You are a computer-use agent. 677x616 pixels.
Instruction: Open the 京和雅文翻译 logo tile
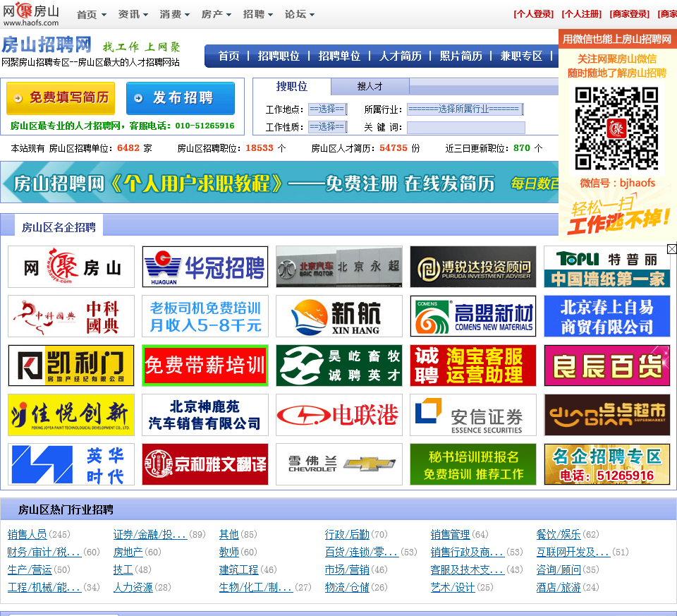click(x=205, y=464)
